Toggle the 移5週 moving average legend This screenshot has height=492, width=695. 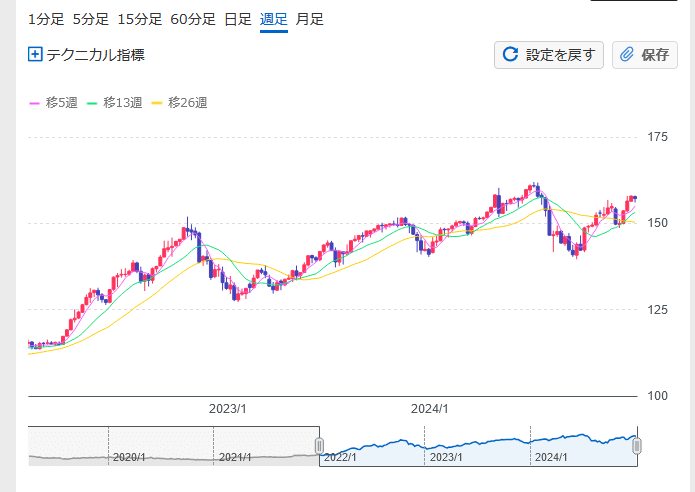click(x=54, y=103)
